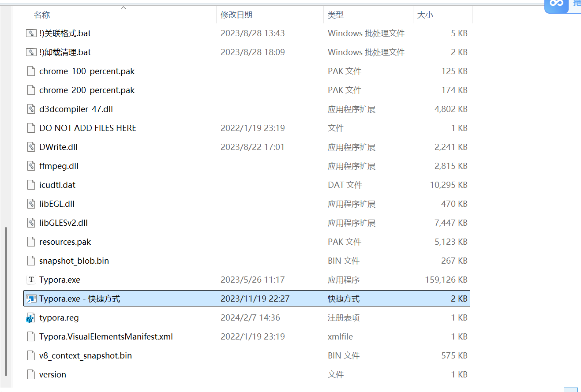The height and width of the screenshot is (392, 581).
Task: Click the date 2024/2/7 14:36 of typora.reg
Action: click(250, 317)
